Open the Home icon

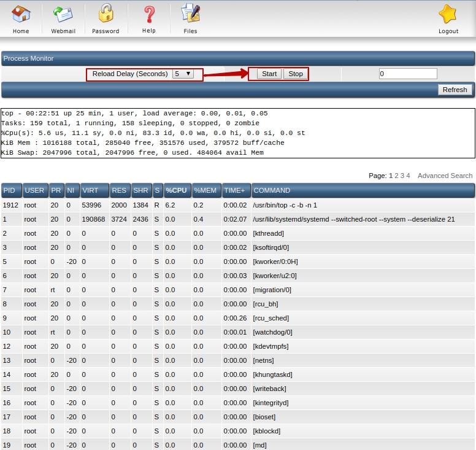tap(21, 15)
